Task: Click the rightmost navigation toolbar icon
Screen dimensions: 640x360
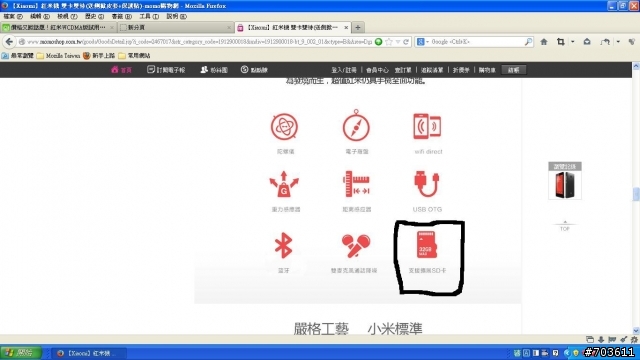Action: coord(631,42)
